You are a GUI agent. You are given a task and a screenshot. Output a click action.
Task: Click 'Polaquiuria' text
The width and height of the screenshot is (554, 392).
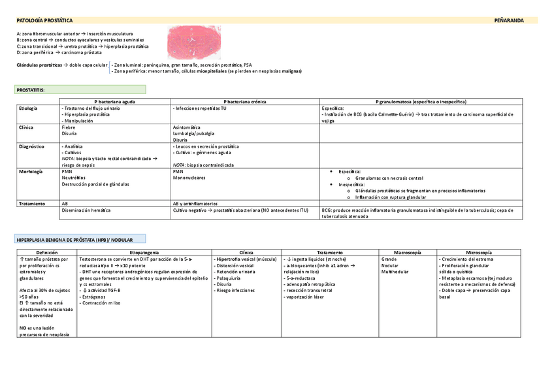[228, 278]
